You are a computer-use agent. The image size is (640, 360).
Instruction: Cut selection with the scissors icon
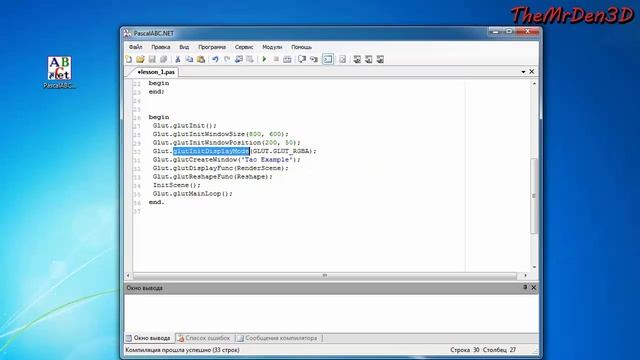coord(178,59)
